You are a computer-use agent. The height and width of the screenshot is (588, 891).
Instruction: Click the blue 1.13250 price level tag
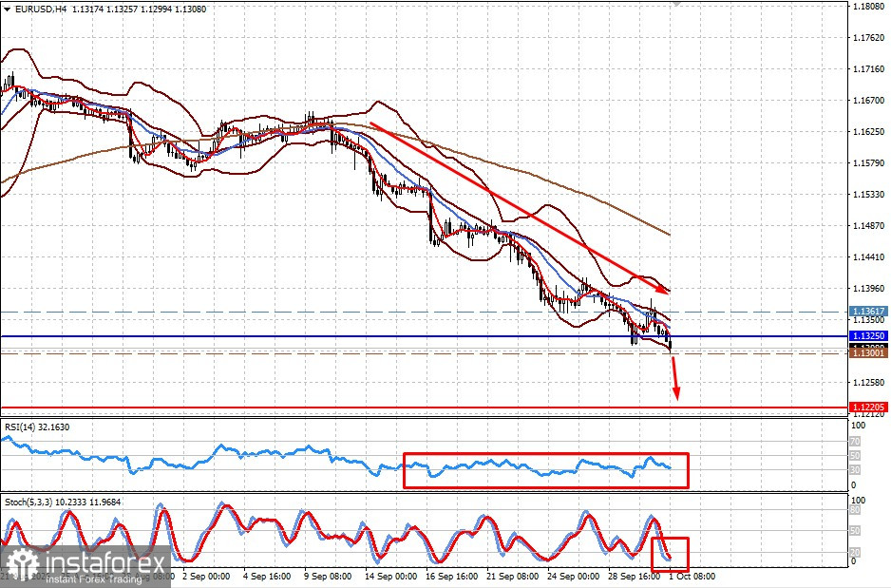868,336
